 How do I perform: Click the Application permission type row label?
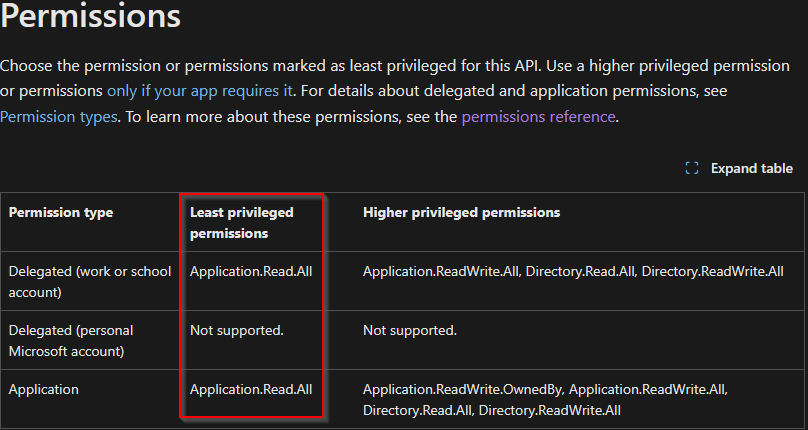click(x=44, y=389)
